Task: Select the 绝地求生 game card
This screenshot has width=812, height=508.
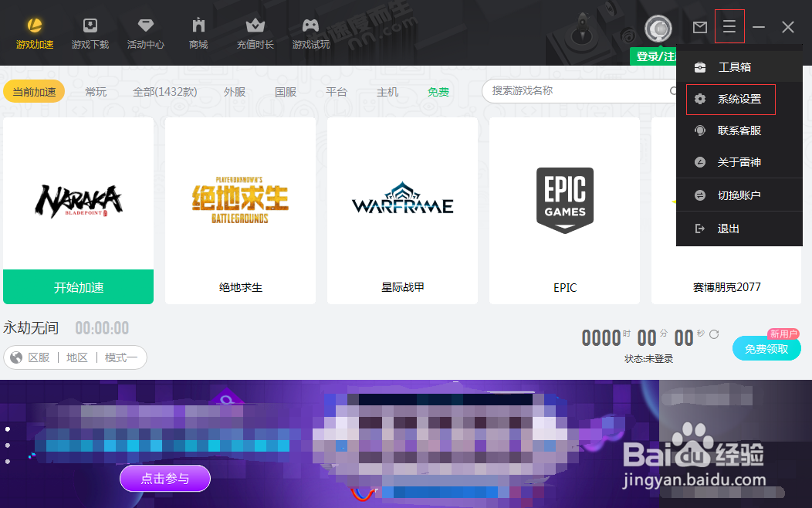Action: (240, 211)
